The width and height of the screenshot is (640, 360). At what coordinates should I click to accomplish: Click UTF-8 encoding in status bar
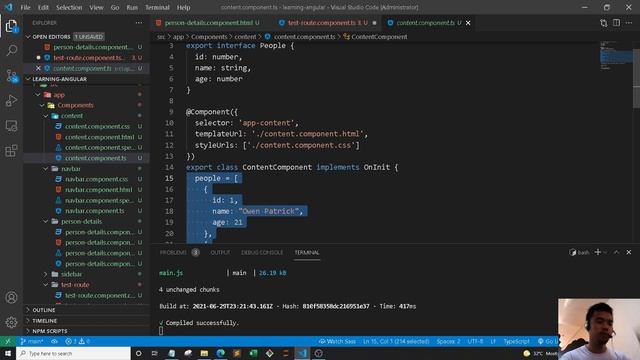point(475,341)
